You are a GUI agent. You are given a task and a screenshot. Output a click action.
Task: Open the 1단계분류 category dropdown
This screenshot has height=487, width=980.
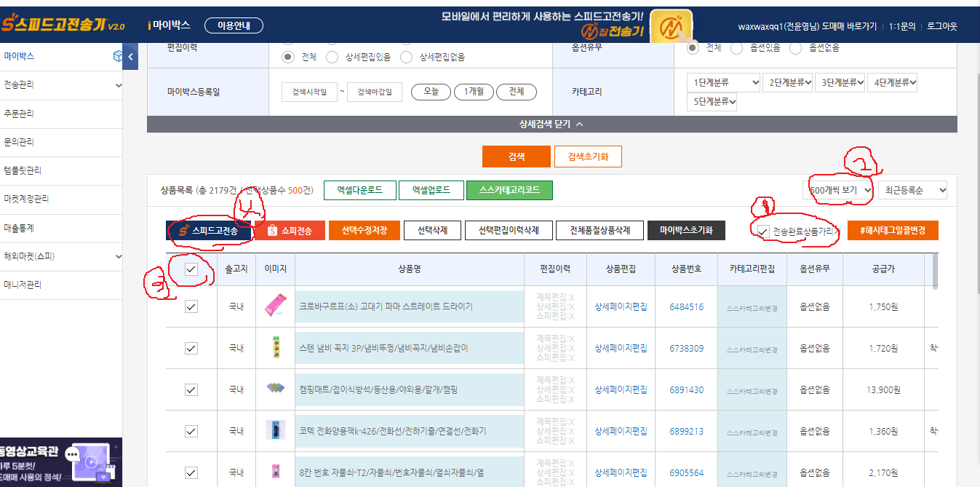pos(724,82)
